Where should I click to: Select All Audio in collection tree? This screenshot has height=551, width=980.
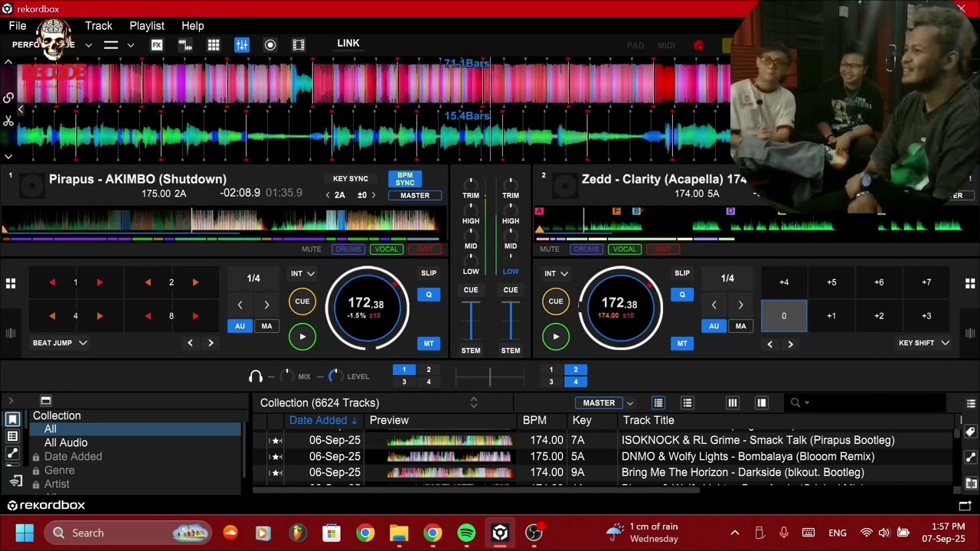tap(66, 443)
